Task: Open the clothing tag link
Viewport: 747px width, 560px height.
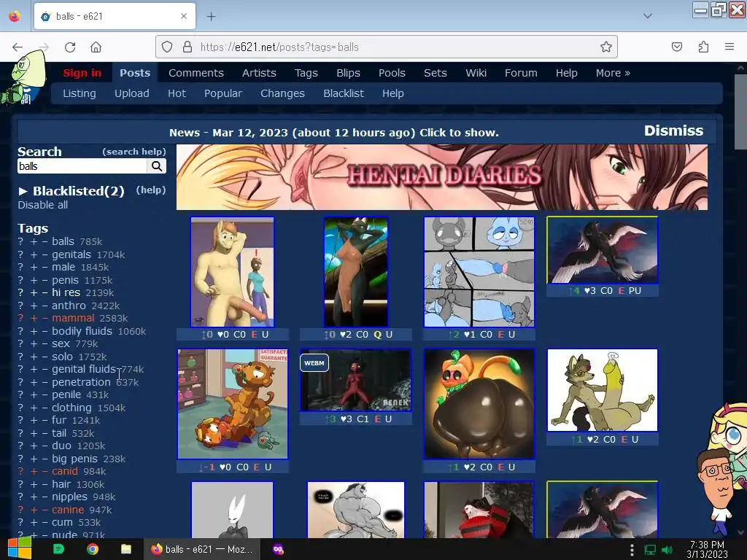Action: click(x=71, y=408)
